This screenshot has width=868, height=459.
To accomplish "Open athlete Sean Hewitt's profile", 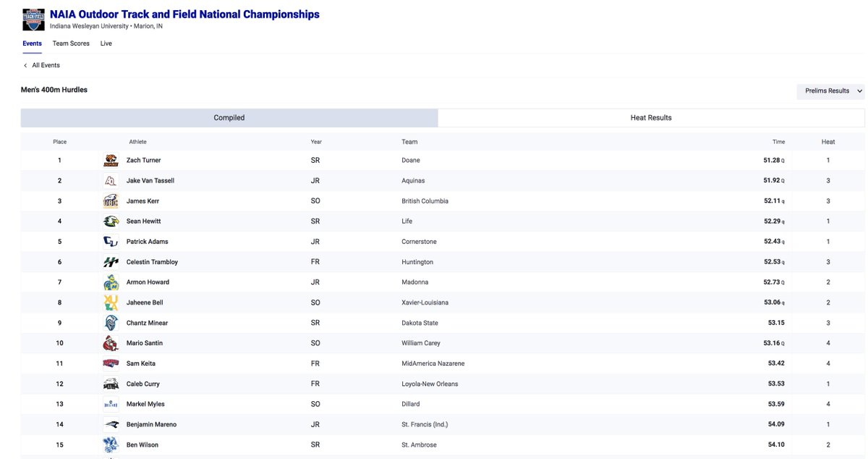I will click(143, 222).
